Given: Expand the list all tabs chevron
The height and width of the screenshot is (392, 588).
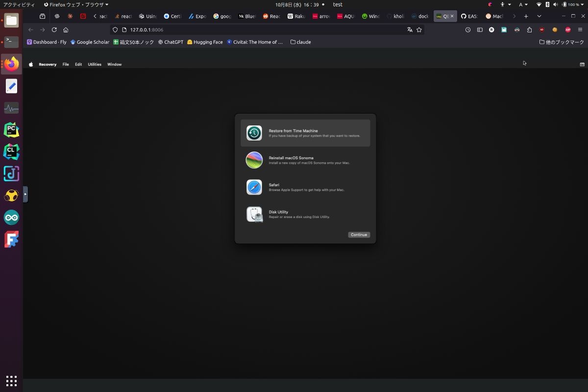Looking at the screenshot, I should 539,16.
